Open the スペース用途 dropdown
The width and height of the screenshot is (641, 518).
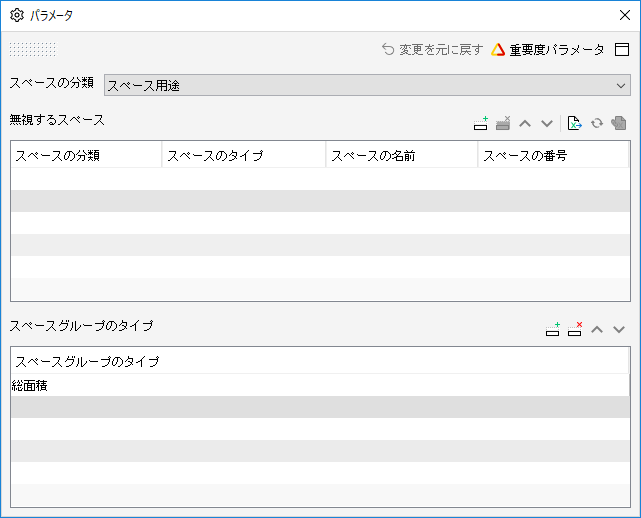(367, 85)
